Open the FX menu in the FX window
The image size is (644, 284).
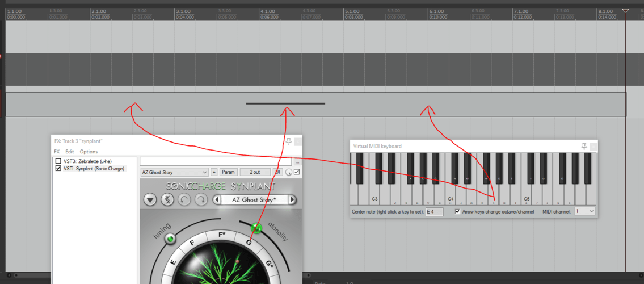click(57, 152)
